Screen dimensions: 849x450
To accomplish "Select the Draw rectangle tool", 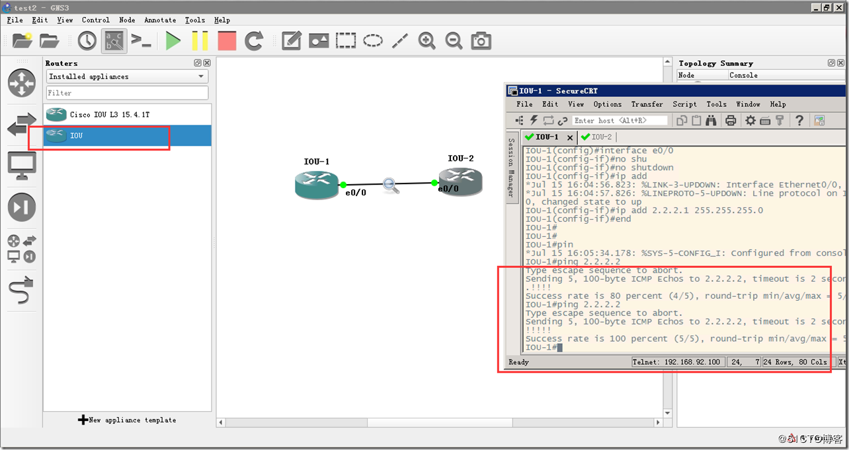I will point(345,41).
